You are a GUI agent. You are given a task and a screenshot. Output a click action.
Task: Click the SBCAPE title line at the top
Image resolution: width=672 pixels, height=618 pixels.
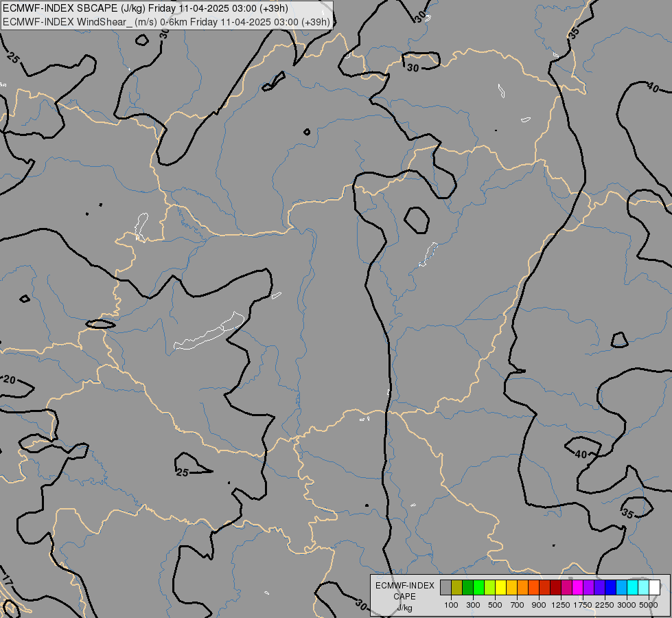click(146, 8)
